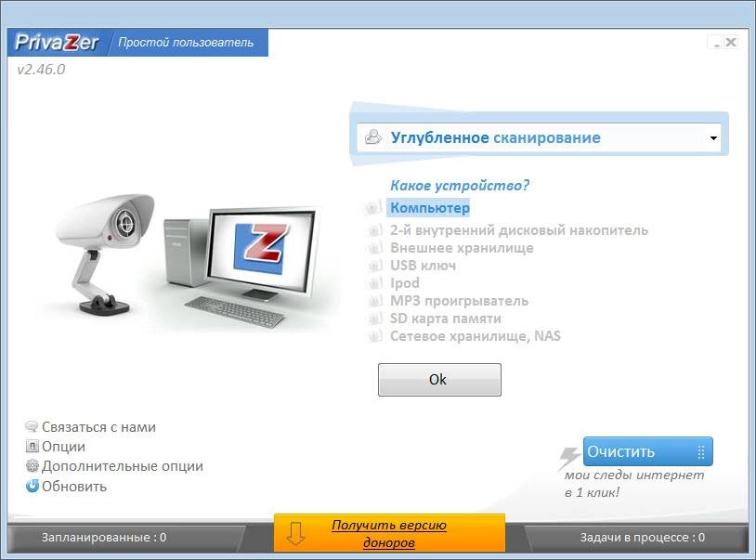
Task: Click the icon beside SD карта памяти
Action: coord(374,318)
